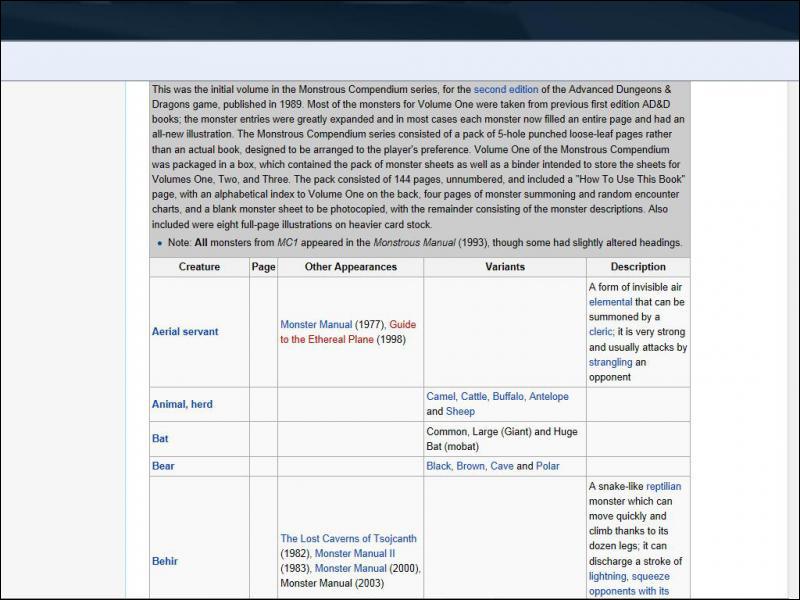This screenshot has width=800, height=600.
Task: Follow the 'elemental' link in the description
Action: 610,302
